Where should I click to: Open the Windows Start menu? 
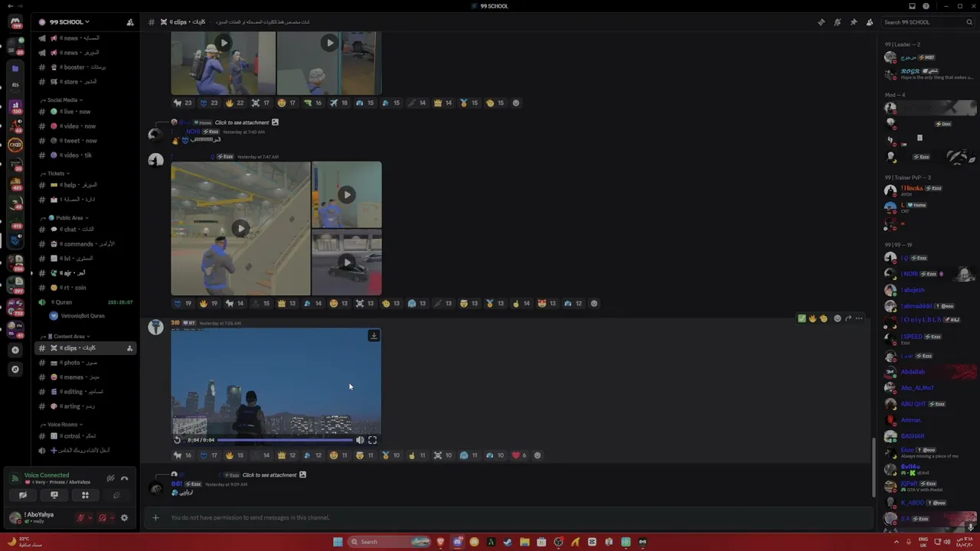[338, 542]
